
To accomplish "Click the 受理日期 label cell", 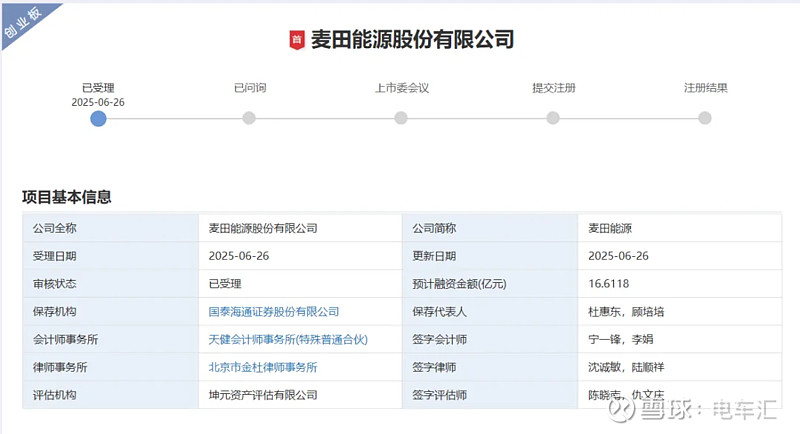I will tap(110, 256).
